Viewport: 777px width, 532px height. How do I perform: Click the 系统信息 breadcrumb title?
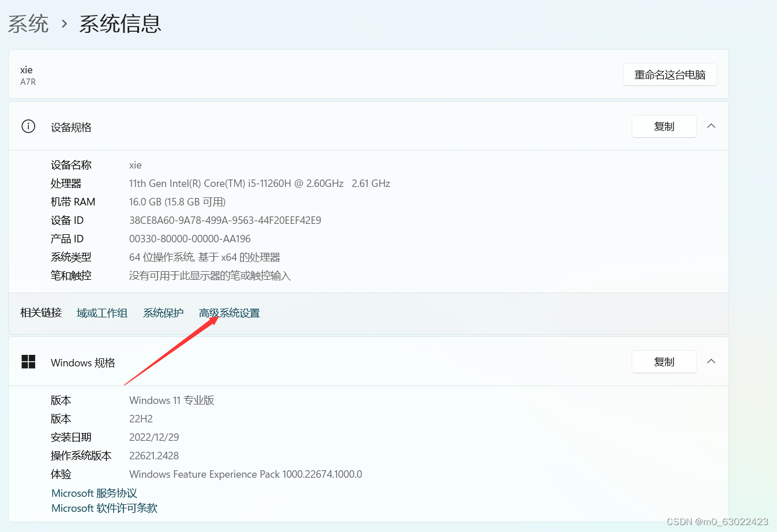click(x=120, y=24)
